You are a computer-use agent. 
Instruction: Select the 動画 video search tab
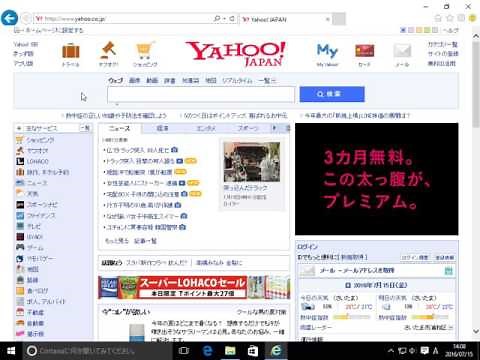point(152,80)
